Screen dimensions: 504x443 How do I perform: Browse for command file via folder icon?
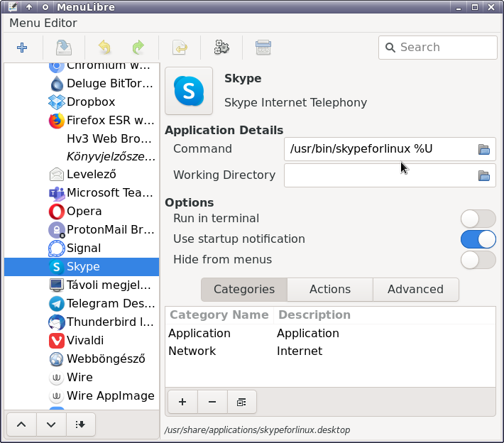tap(483, 149)
